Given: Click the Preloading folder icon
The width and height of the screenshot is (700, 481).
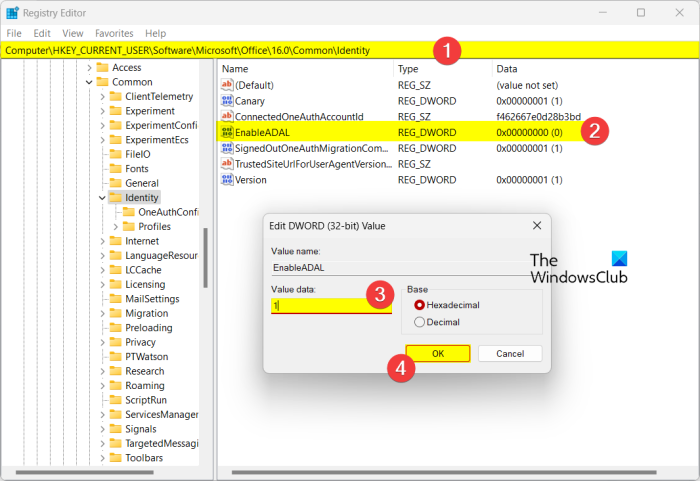Looking at the screenshot, I should [116, 328].
